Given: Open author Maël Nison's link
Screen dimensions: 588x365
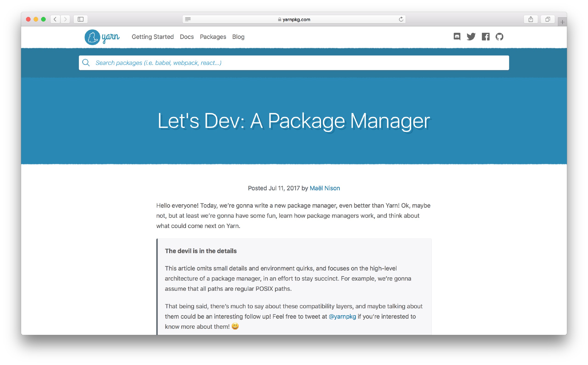Looking at the screenshot, I should tap(325, 188).
